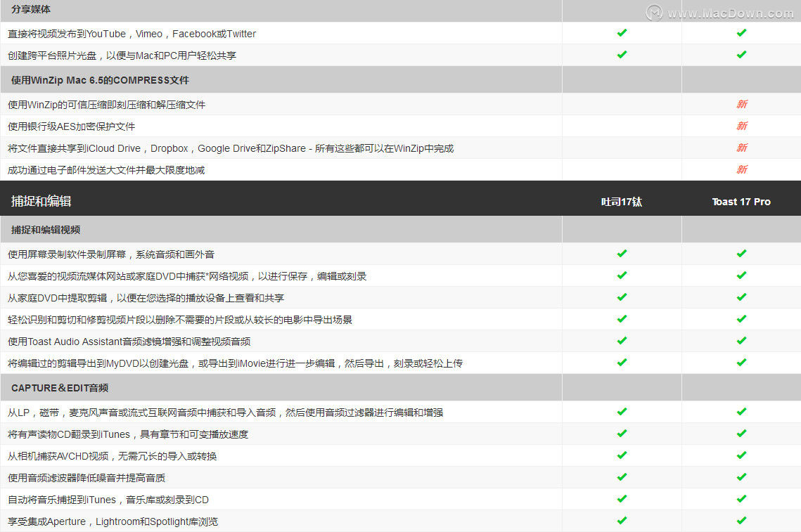Select Toast 17 Pro checkmark in 有声读物CD row
This screenshot has width=801, height=532.
742,434
